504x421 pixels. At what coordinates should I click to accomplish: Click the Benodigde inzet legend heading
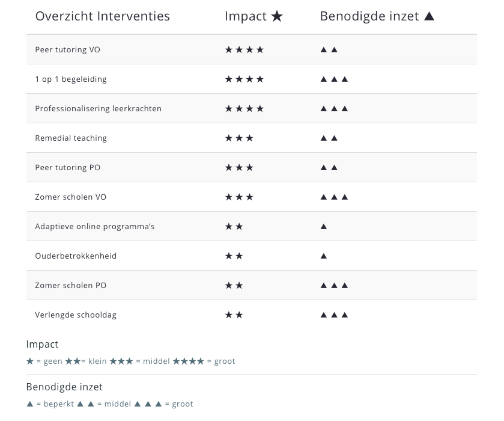[x=64, y=387]
